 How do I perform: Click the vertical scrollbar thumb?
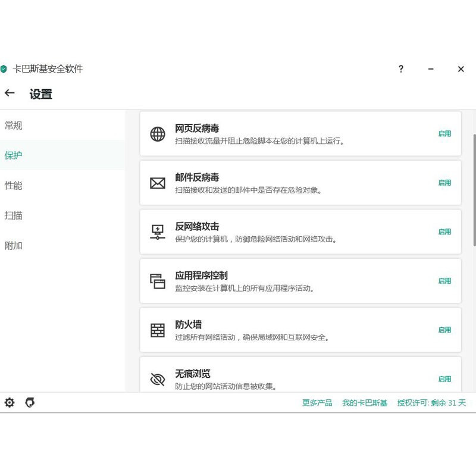point(474,190)
